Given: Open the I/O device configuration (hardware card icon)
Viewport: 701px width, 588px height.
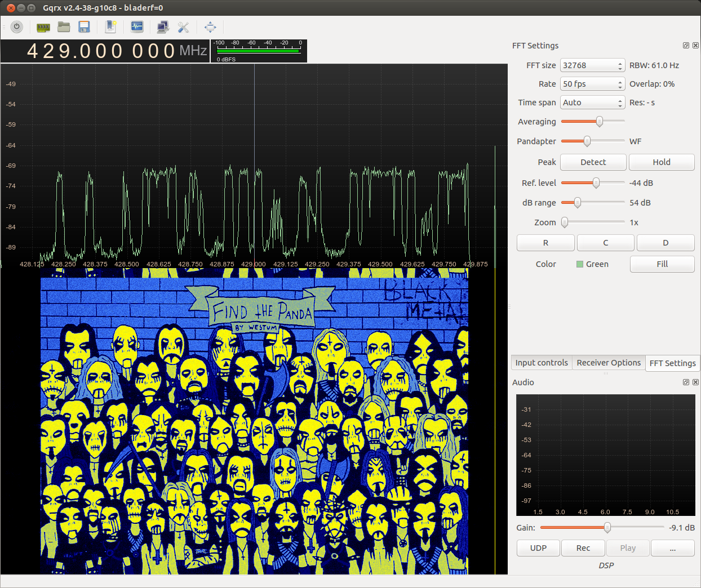Looking at the screenshot, I should pyautogui.click(x=43, y=26).
